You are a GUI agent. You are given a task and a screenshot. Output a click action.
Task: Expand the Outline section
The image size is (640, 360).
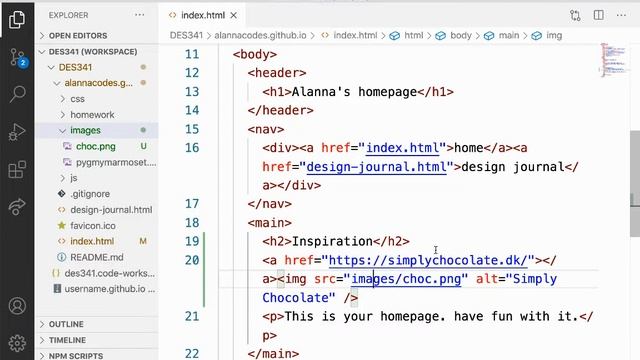coord(97,324)
